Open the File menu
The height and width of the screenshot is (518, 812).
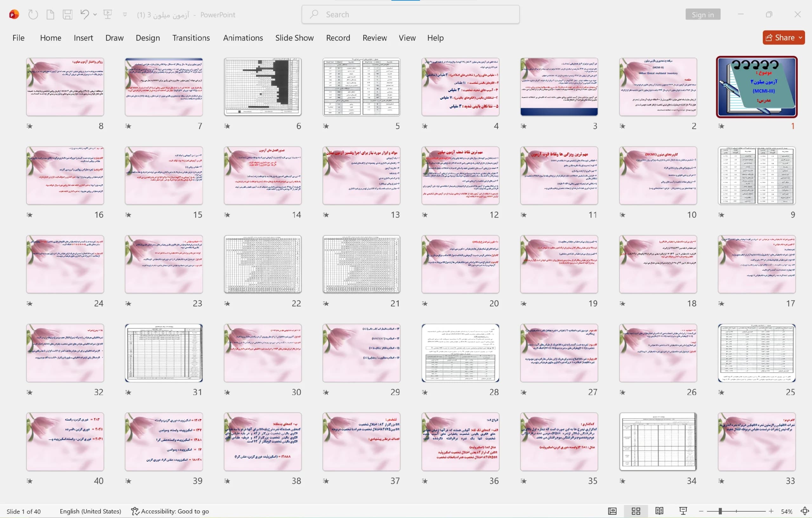point(18,38)
